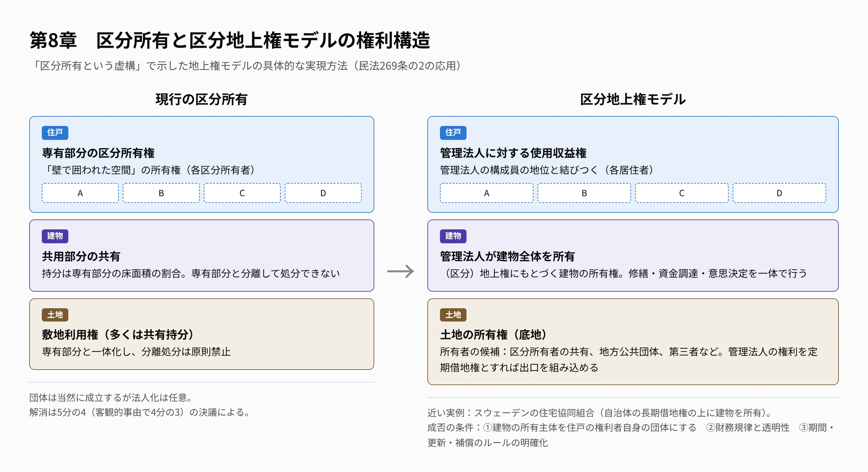Viewport: 868px width, 472px height.
Task: Click the 建物 badge above 管理法人が建物全体を所有
Action: (x=453, y=236)
